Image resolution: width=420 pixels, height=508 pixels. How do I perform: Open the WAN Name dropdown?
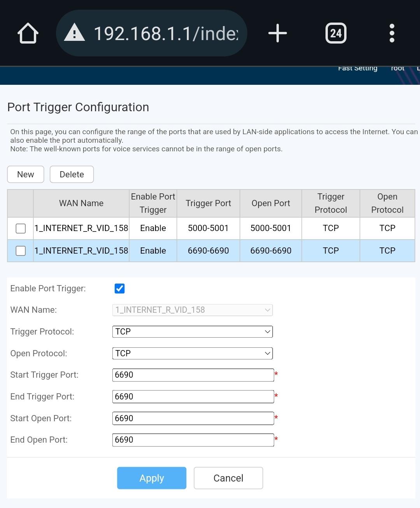(x=192, y=310)
